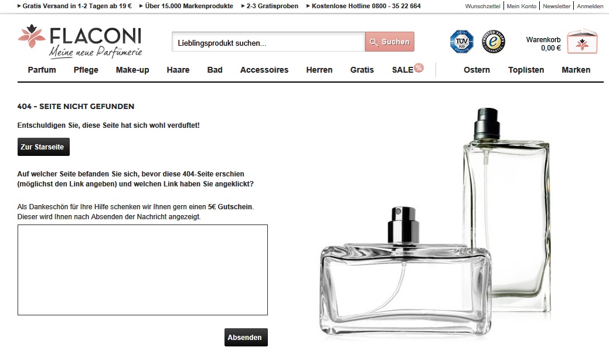The width and height of the screenshot is (609, 364).
Task: Open the shopping bag cart icon
Action: coord(582,41)
